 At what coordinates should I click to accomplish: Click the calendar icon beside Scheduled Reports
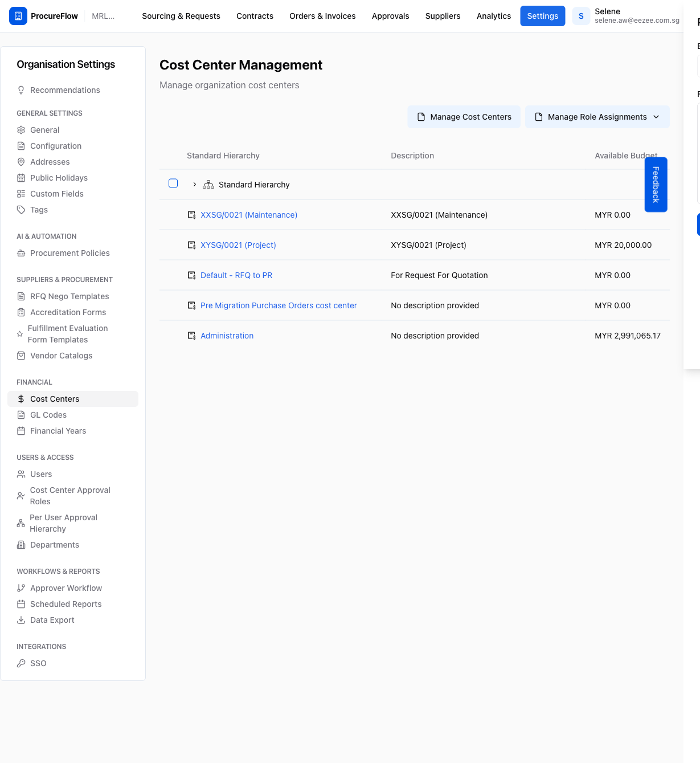pyautogui.click(x=21, y=604)
